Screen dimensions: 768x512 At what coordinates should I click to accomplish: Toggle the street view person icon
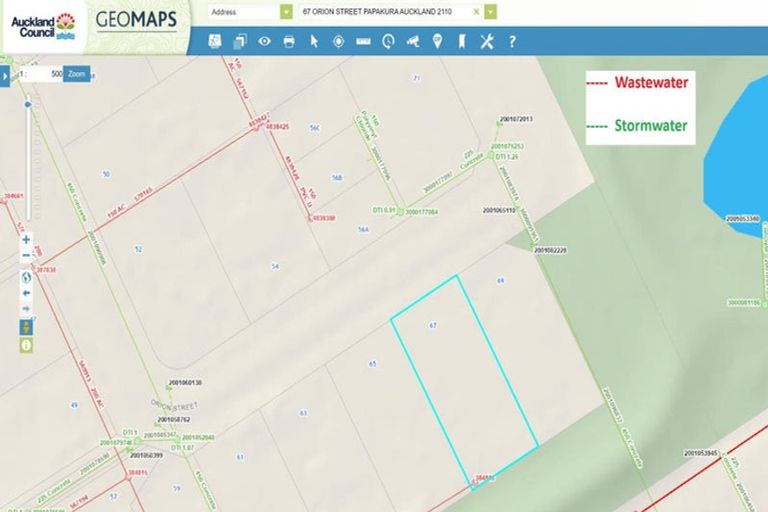(26, 327)
